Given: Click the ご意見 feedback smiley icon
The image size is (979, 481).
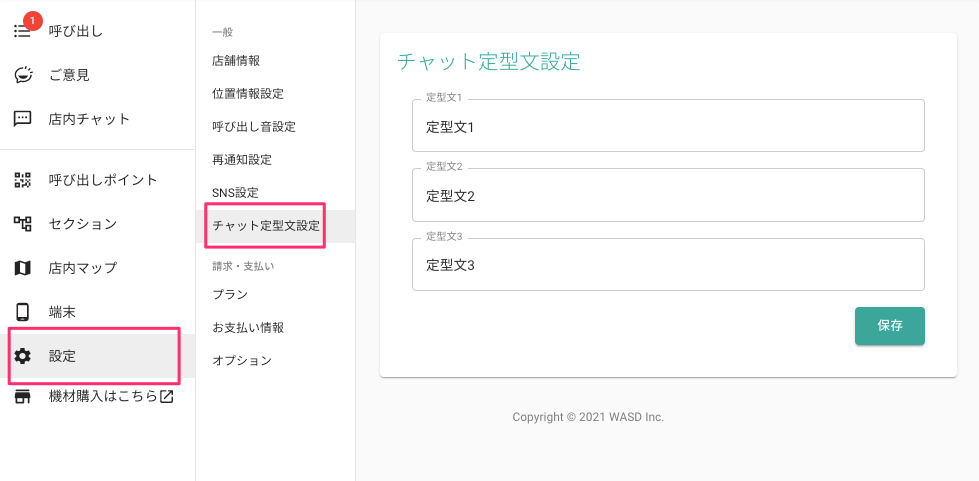Looking at the screenshot, I should click(x=23, y=75).
